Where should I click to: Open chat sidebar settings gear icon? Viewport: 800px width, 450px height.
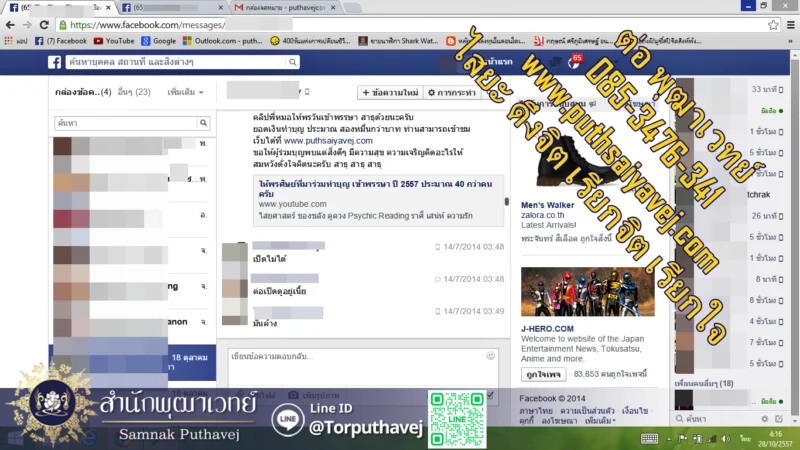pyautogui.click(x=764, y=419)
